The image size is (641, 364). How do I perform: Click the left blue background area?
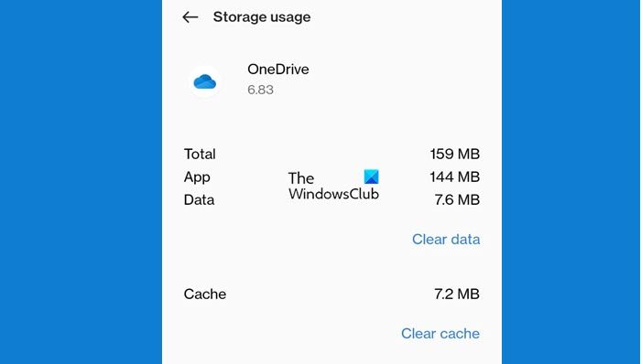pos(81,182)
